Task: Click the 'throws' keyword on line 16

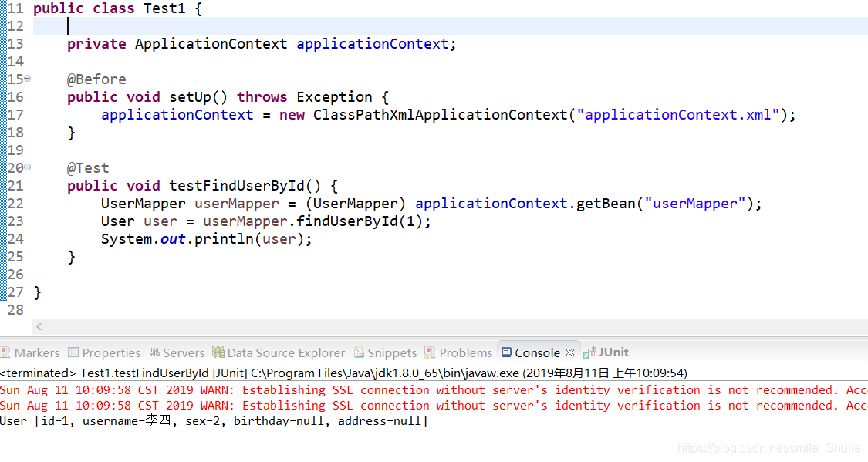Action: tap(262, 97)
